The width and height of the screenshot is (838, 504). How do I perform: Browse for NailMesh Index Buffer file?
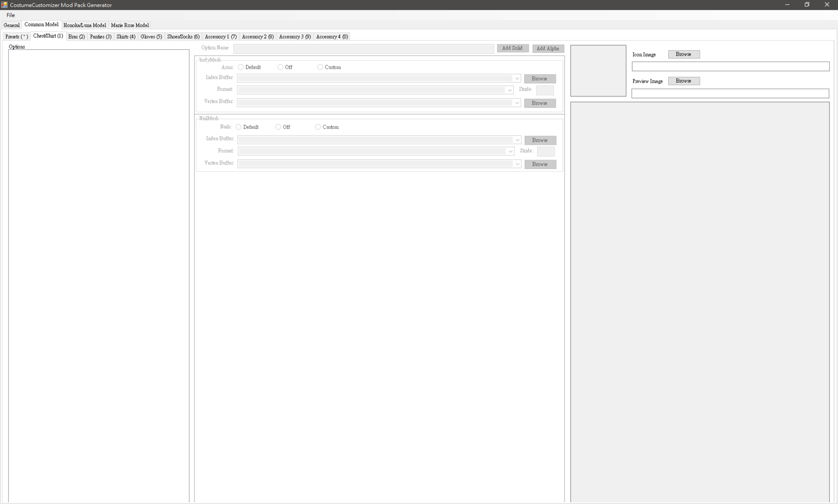pos(540,140)
